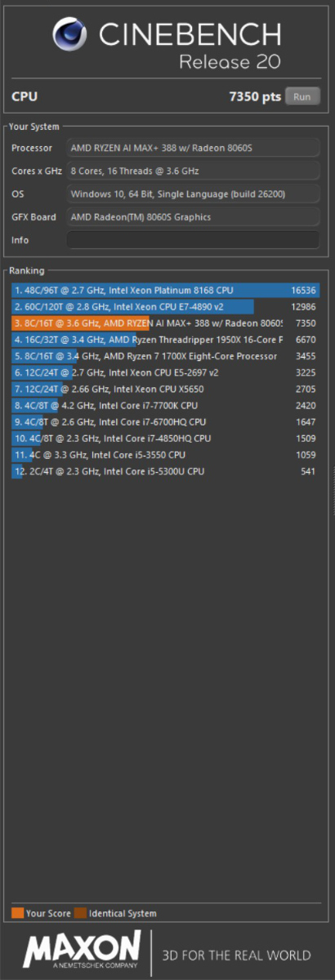
Task: Select Ryzen 7 1700X ranking row
Action: (x=165, y=356)
